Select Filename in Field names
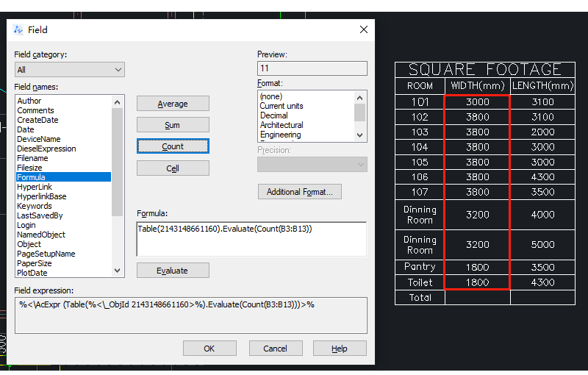Viewport: 588px width, 375px height. pos(32,158)
